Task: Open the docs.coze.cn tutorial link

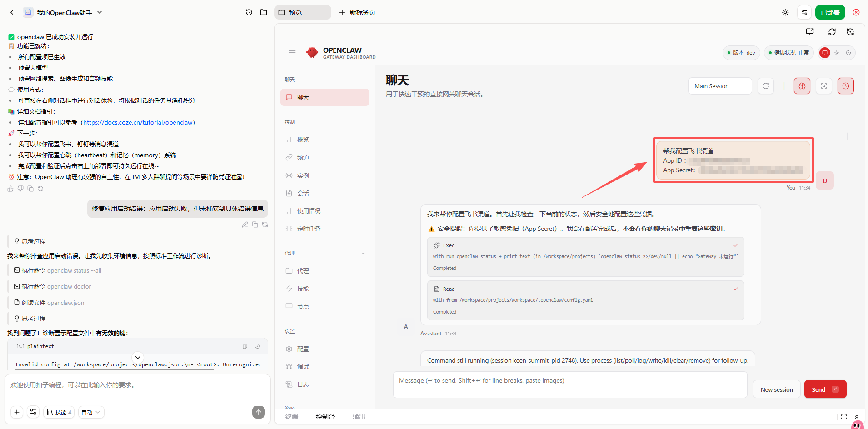Action: 138,122
